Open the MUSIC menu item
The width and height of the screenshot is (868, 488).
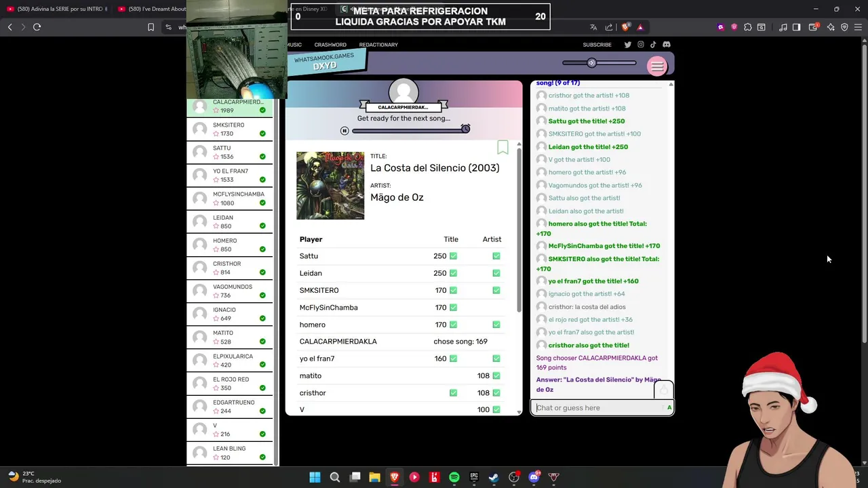pyautogui.click(x=294, y=45)
